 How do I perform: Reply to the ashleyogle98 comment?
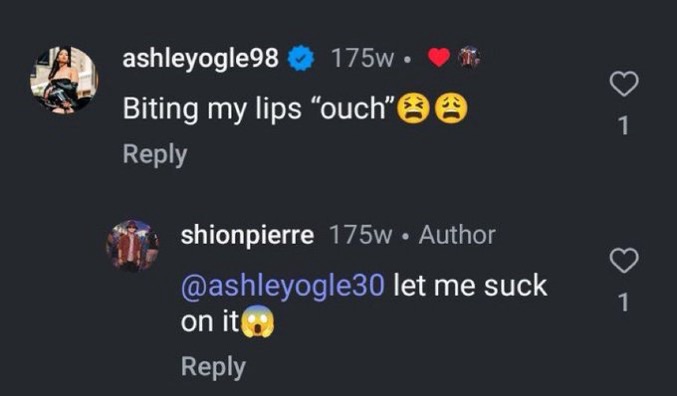click(155, 154)
